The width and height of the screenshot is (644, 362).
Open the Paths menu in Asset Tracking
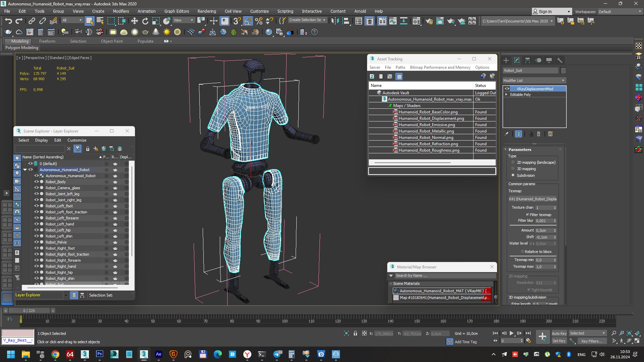[400, 67]
